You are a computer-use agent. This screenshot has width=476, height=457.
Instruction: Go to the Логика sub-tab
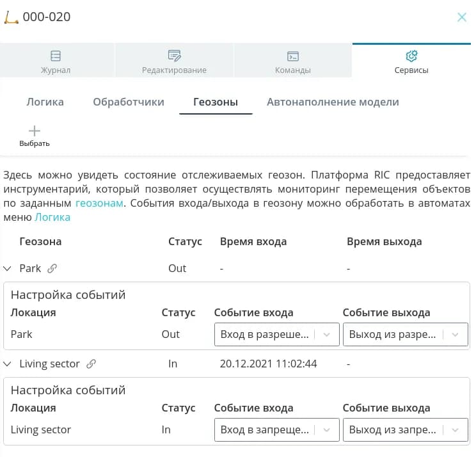(x=45, y=102)
